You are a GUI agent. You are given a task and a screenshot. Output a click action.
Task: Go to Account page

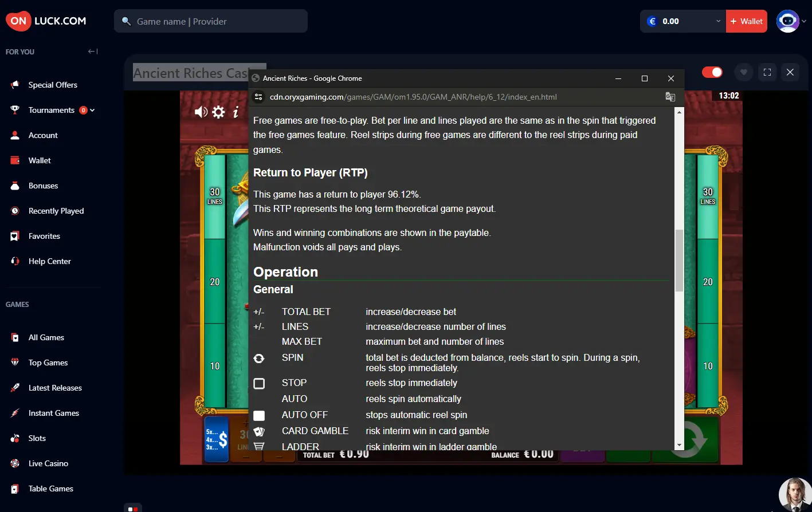pyautogui.click(x=43, y=135)
